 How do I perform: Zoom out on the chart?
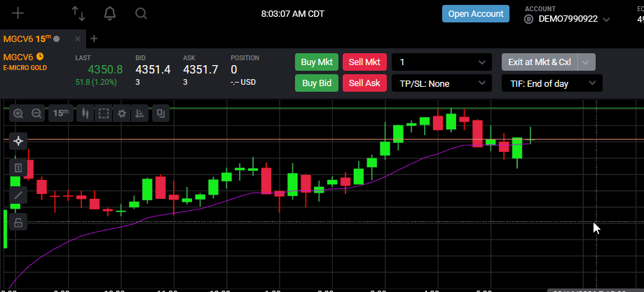coord(36,113)
